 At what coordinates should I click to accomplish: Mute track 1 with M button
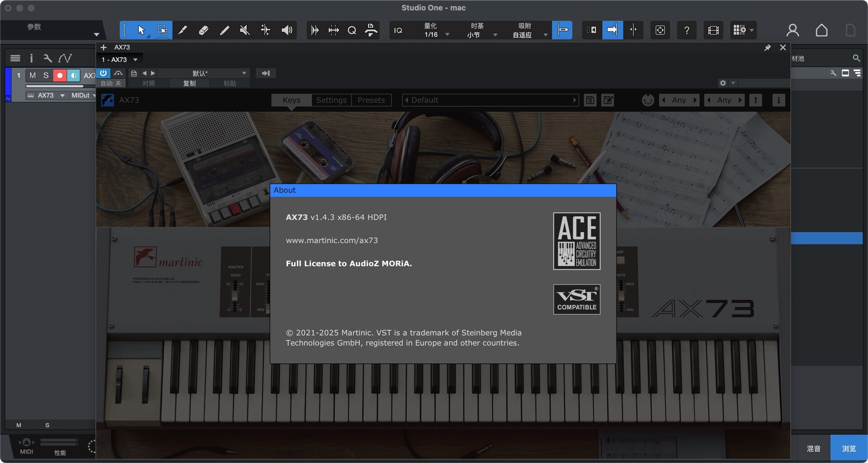pos(33,76)
